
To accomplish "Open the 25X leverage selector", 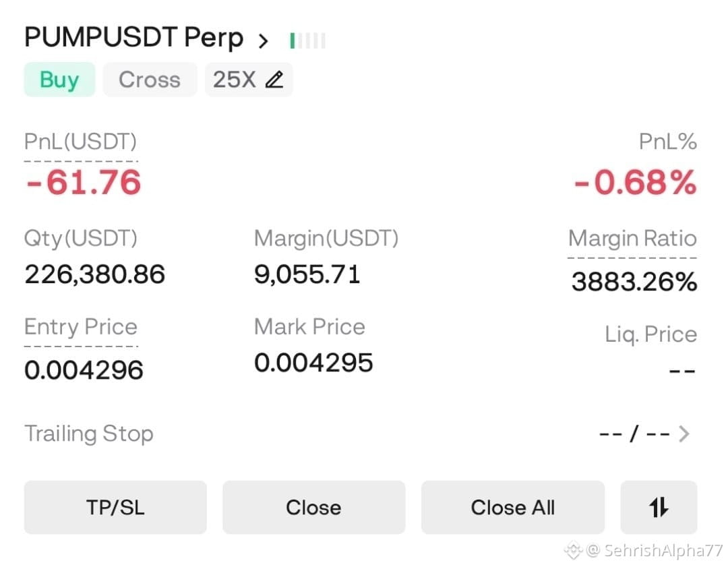I will 248,80.
